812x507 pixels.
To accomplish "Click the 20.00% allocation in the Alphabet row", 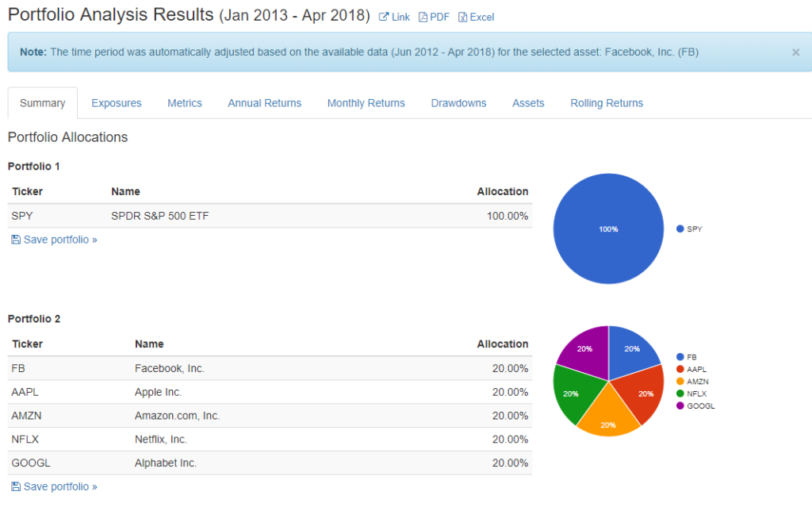I will (510, 463).
